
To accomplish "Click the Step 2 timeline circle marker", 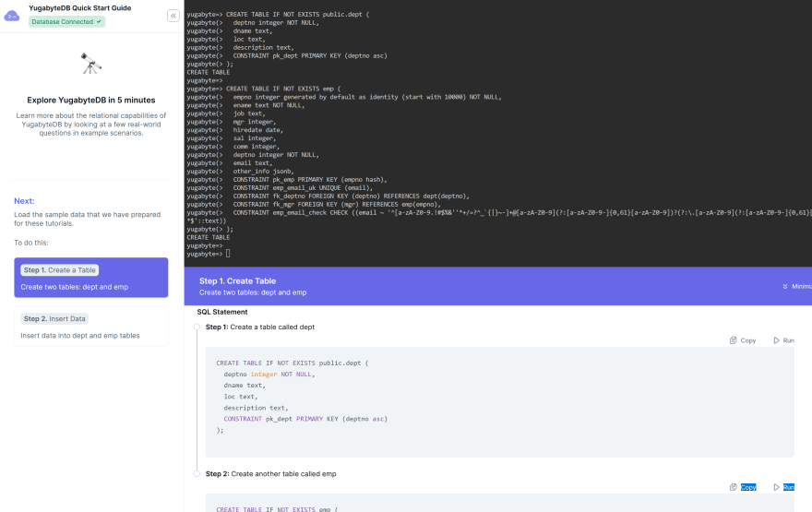I will point(197,473).
